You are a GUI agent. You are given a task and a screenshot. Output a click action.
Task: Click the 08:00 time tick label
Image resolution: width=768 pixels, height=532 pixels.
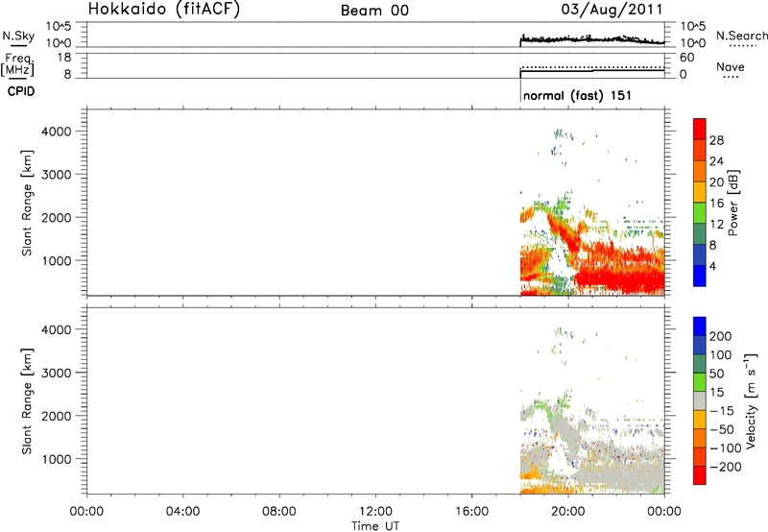(x=279, y=512)
